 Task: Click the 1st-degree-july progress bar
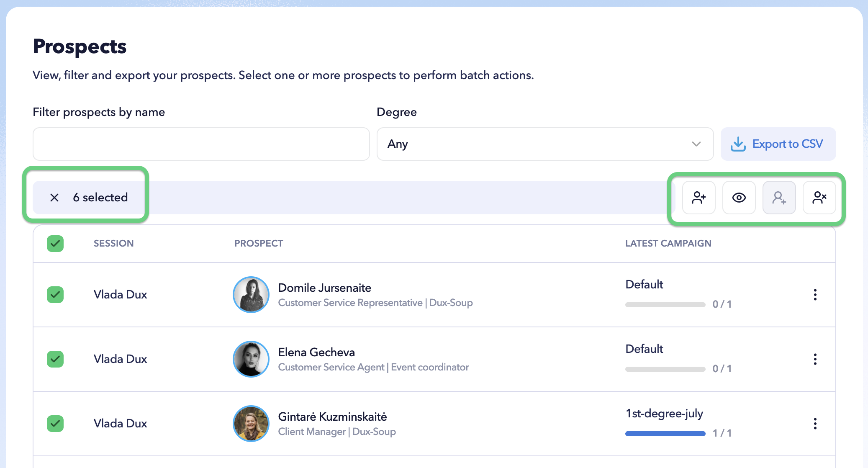click(x=665, y=434)
